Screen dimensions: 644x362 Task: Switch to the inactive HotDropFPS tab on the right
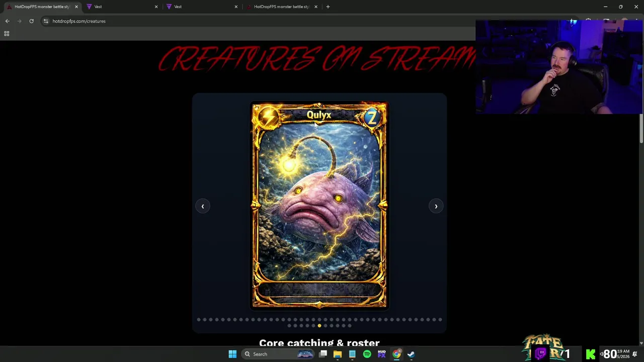click(281, 7)
